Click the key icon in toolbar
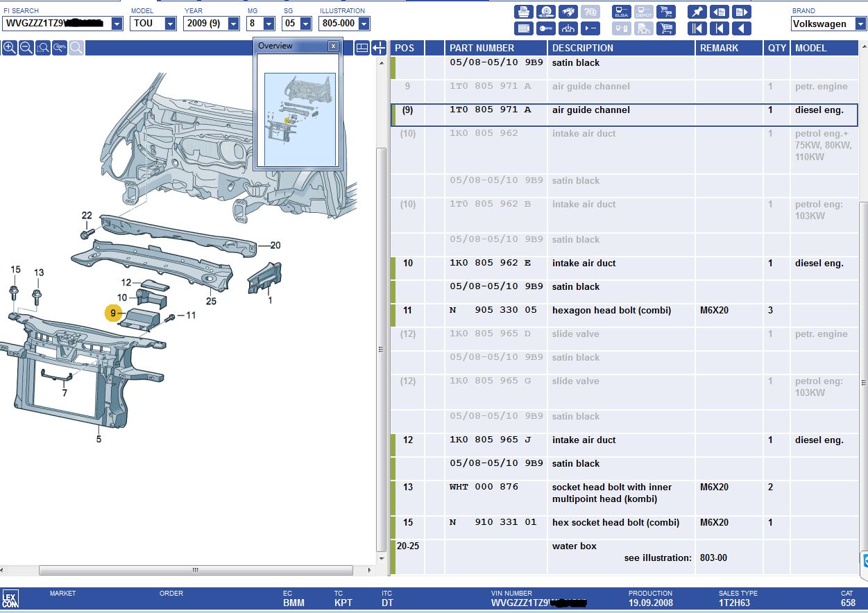Viewport: 868px width, 613px height. point(546,28)
